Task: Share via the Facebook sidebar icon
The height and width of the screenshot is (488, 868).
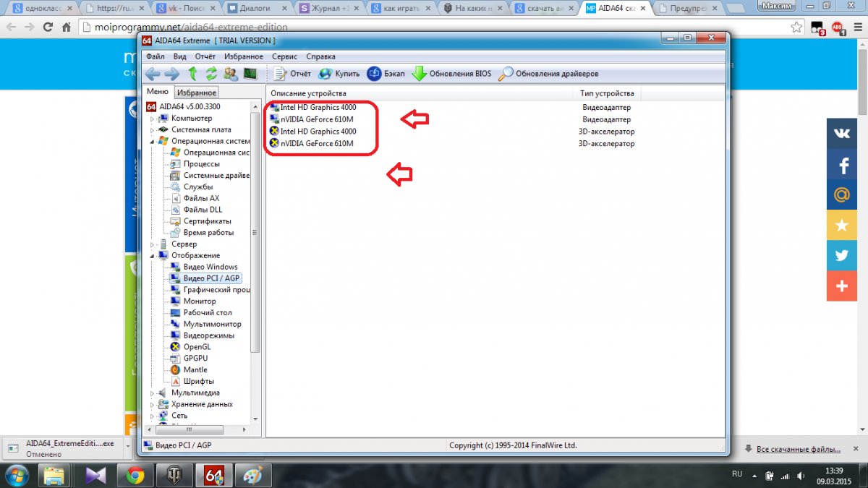Action: (x=842, y=165)
